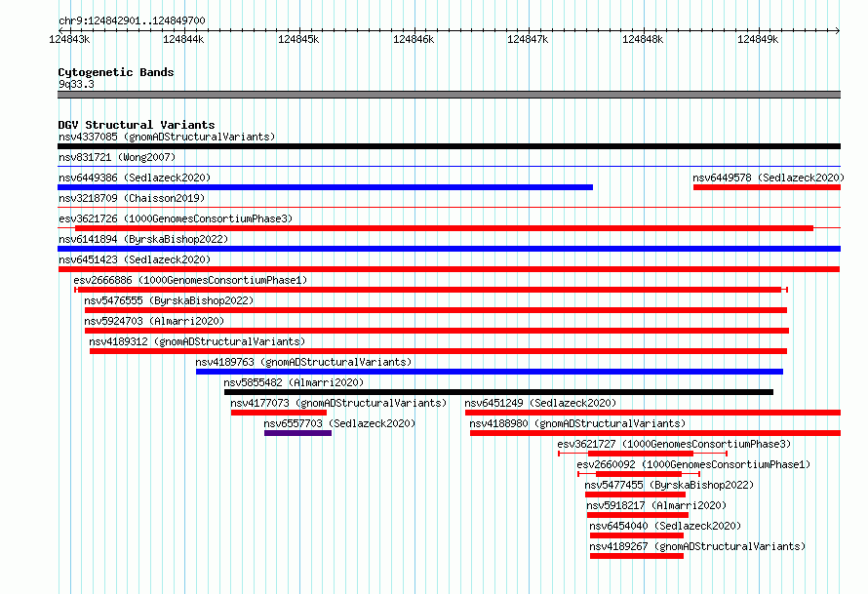Click ruler position 124849k
868x594 pixels.
tap(758, 39)
